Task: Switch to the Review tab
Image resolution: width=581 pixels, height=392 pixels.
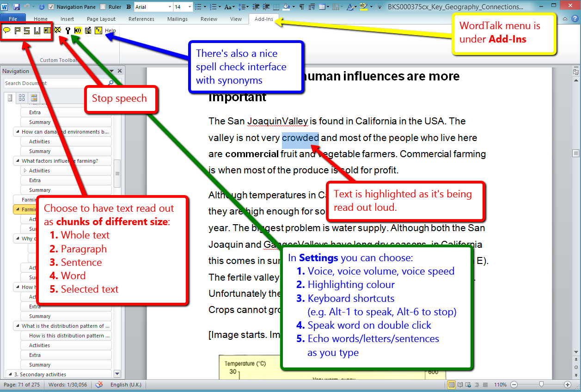Action: 209,19
